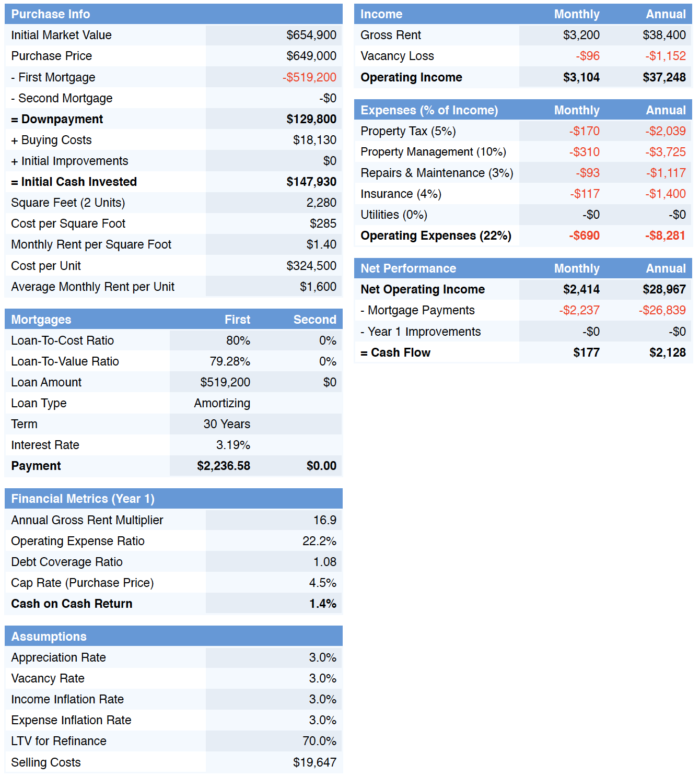Image resolution: width=700 pixels, height=777 pixels.
Task: Select the Loan-To-Value Ratio 79.28% cell
Action: tap(230, 361)
